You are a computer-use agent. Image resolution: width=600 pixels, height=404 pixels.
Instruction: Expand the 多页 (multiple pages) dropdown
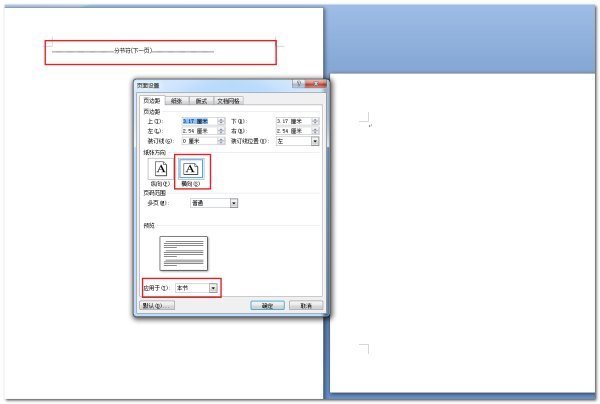pyautogui.click(x=234, y=203)
